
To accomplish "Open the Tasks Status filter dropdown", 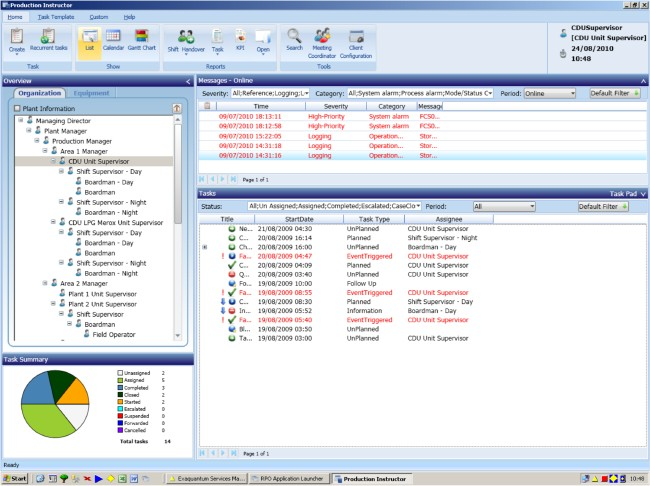I will coord(416,206).
